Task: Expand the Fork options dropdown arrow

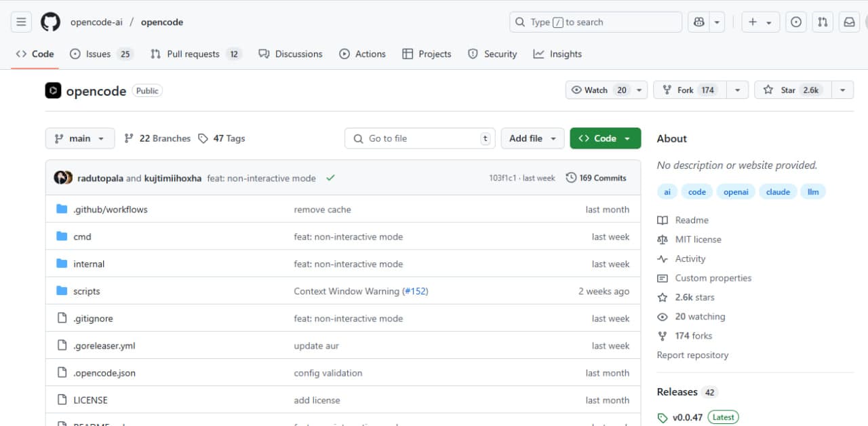Action: (738, 90)
